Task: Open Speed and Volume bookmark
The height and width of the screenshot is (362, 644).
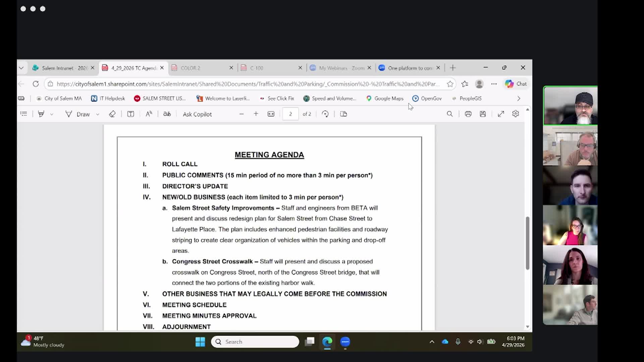Action: click(x=329, y=99)
